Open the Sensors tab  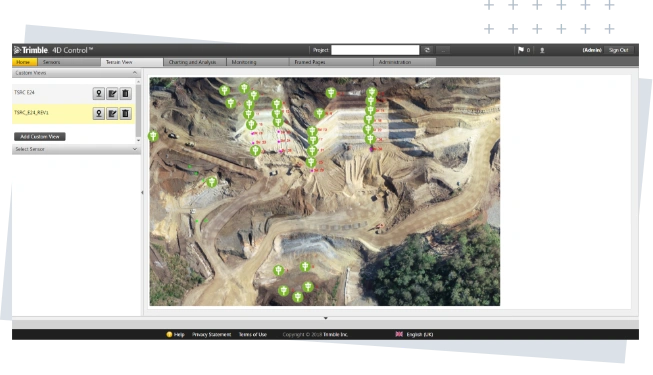pyautogui.click(x=69, y=62)
